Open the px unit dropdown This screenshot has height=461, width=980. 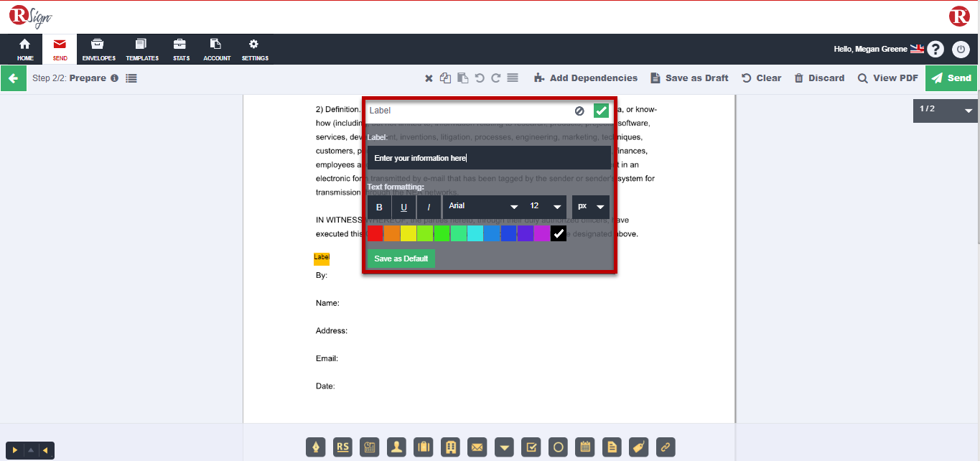point(590,207)
